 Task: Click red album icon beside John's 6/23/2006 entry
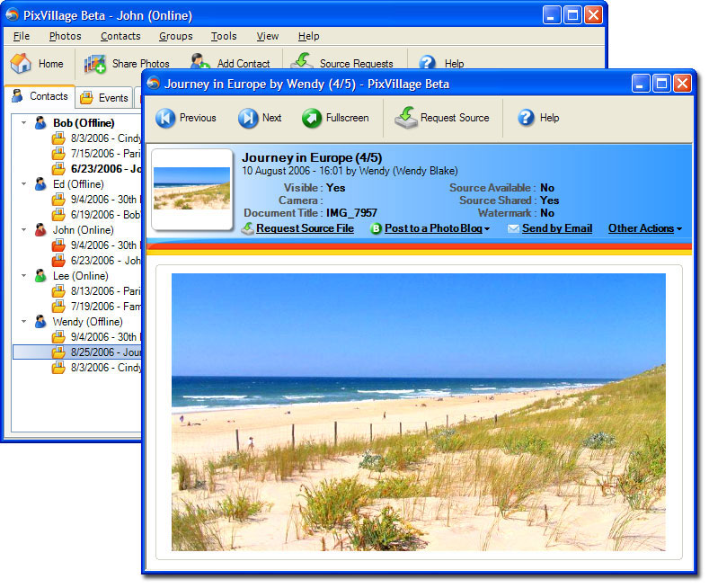pyautogui.click(x=58, y=261)
